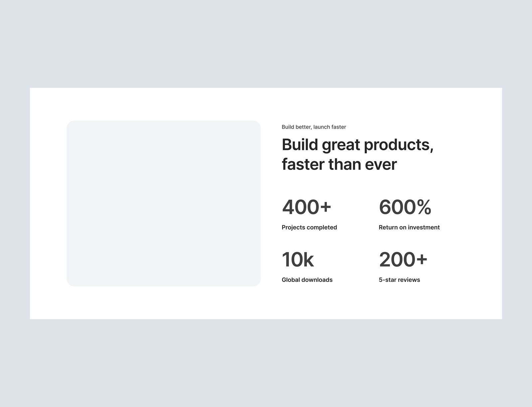Select the "600%" statistic number
The width and height of the screenshot is (532, 407).
point(405,207)
